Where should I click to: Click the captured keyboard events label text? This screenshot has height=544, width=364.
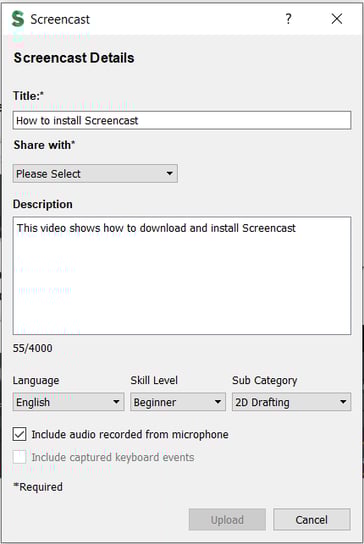pos(113,457)
